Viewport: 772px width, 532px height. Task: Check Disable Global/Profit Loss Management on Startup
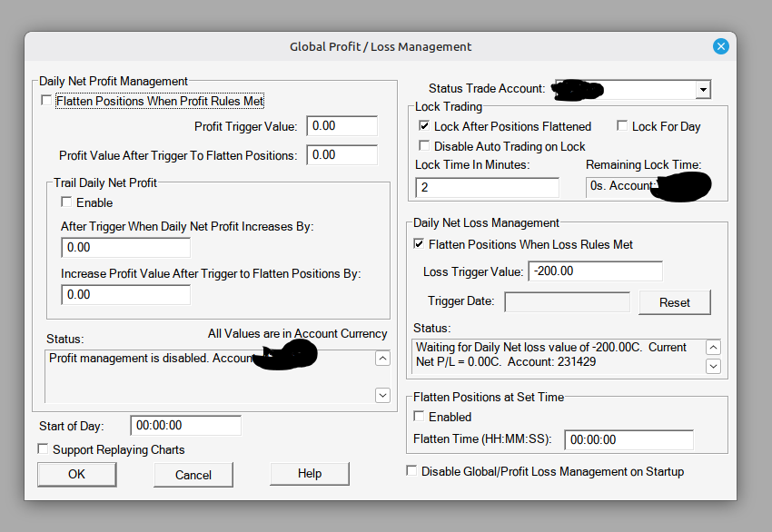(x=411, y=471)
